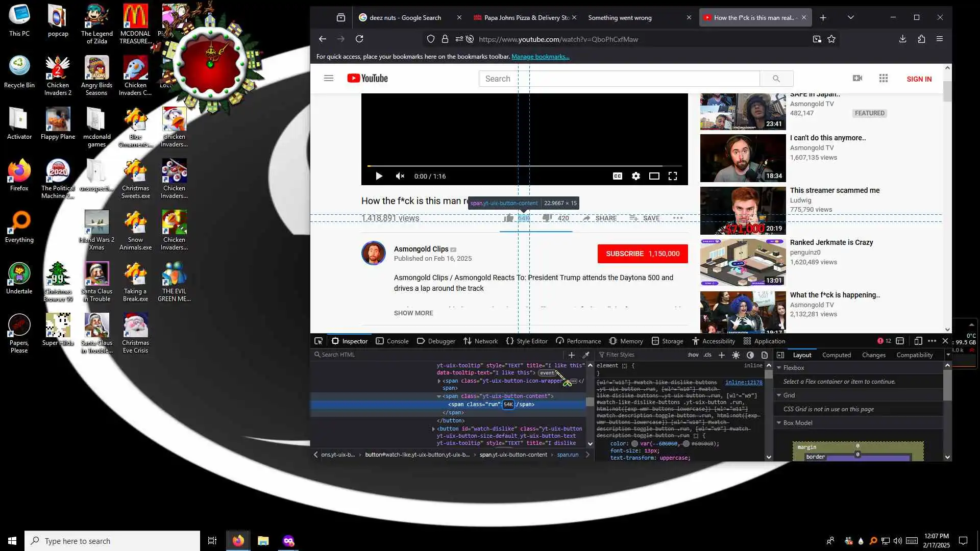The height and width of the screenshot is (551, 980).
Task: Enter fullscreen on the video player
Action: 673,176
